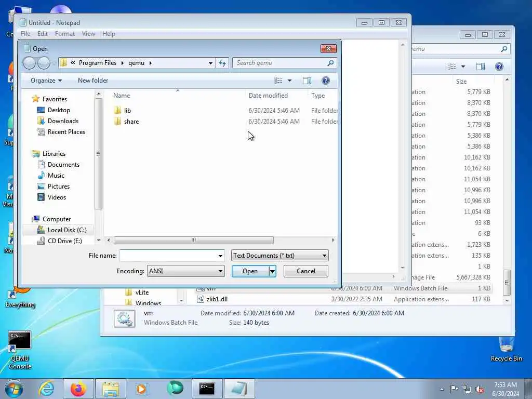Click the Refresh button beside address bar
The height and width of the screenshot is (399, 532).
pyautogui.click(x=222, y=63)
